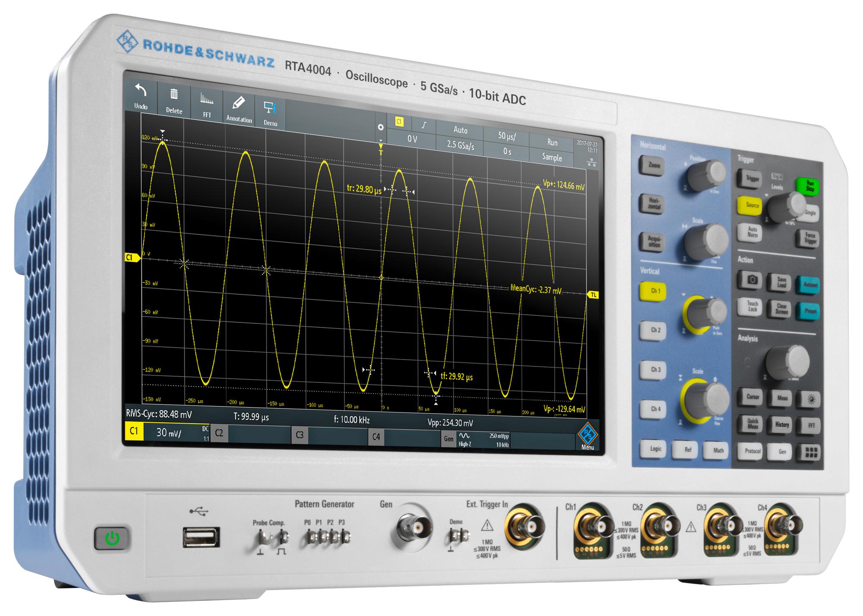863x616 pixels.
Task: Tap the Delete trash icon on screen
Action: [x=174, y=101]
